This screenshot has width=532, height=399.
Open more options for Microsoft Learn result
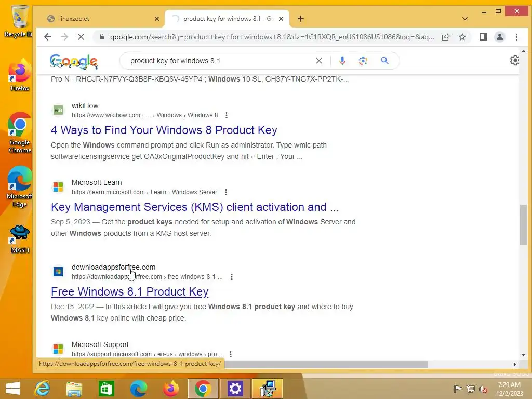click(226, 192)
